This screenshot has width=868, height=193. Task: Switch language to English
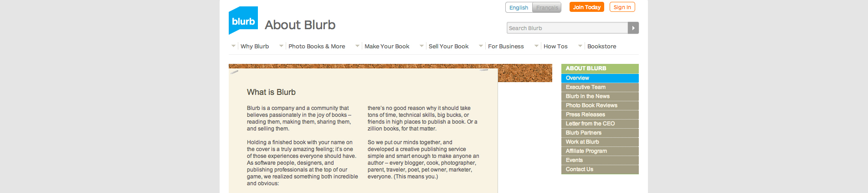519,8
